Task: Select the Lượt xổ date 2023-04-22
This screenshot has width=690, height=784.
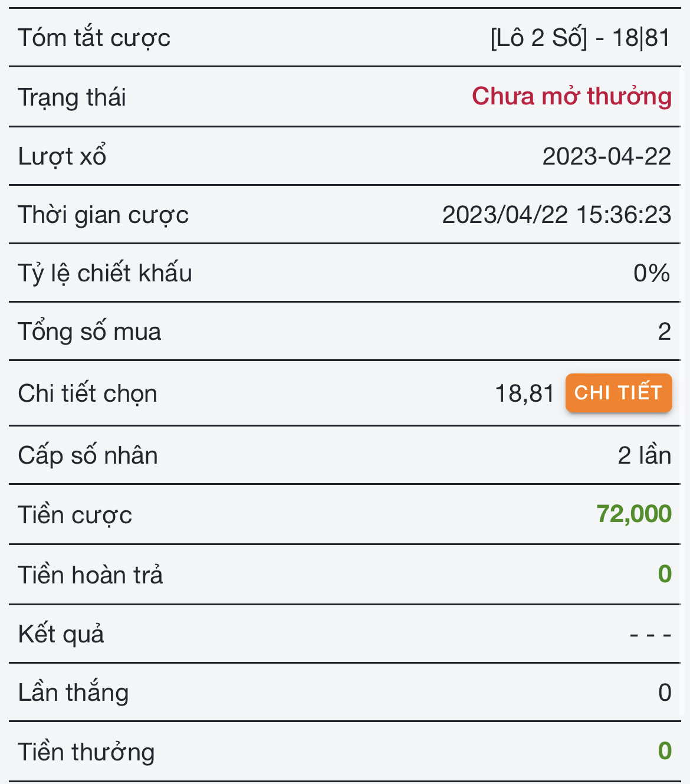Action: click(606, 157)
